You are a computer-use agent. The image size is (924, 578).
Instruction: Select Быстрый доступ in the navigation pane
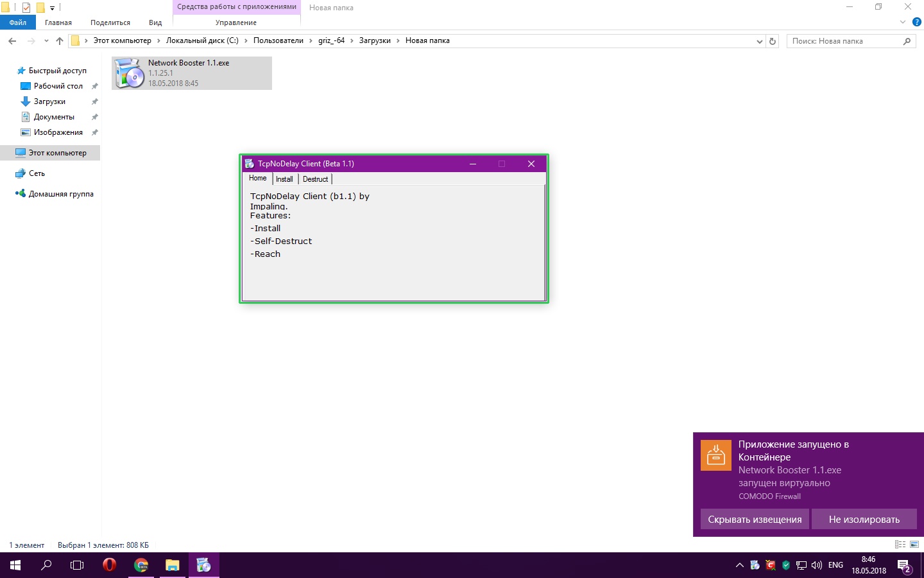(x=57, y=71)
